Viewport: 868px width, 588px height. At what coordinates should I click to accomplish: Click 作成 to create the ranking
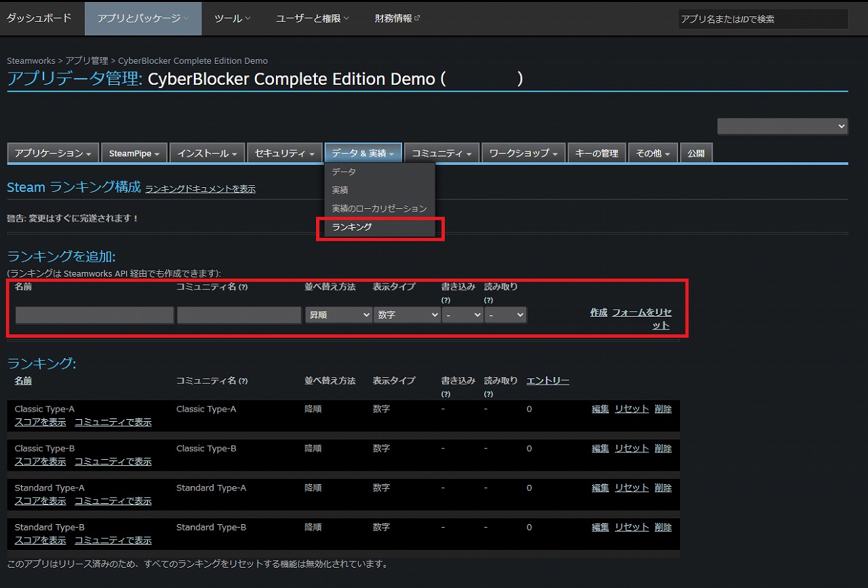pyautogui.click(x=599, y=313)
